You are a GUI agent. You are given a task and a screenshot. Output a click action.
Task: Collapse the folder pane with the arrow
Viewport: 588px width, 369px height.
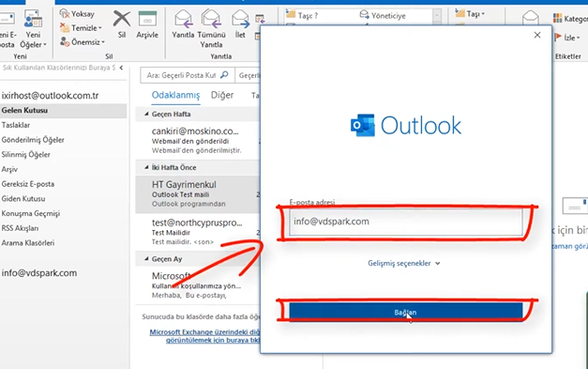121,68
